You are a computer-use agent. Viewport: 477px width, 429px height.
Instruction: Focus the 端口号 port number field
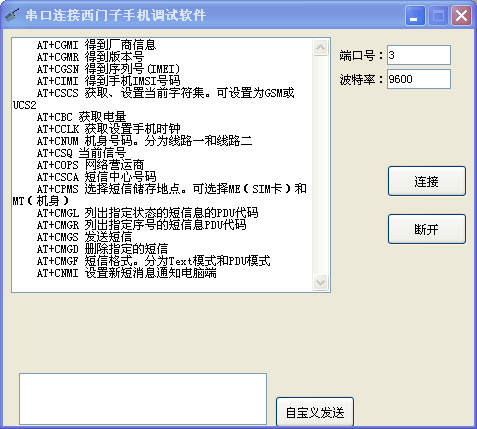tap(419, 55)
